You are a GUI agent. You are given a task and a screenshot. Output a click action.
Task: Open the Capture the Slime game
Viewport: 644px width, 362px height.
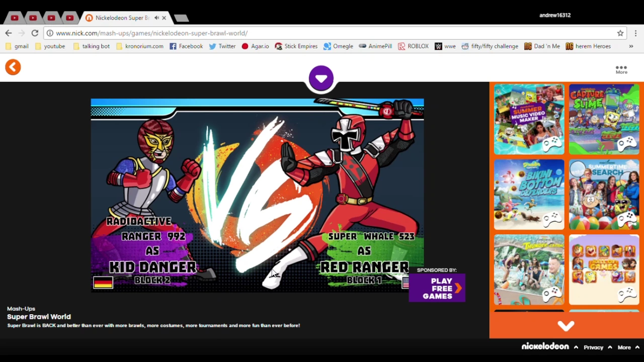604,119
